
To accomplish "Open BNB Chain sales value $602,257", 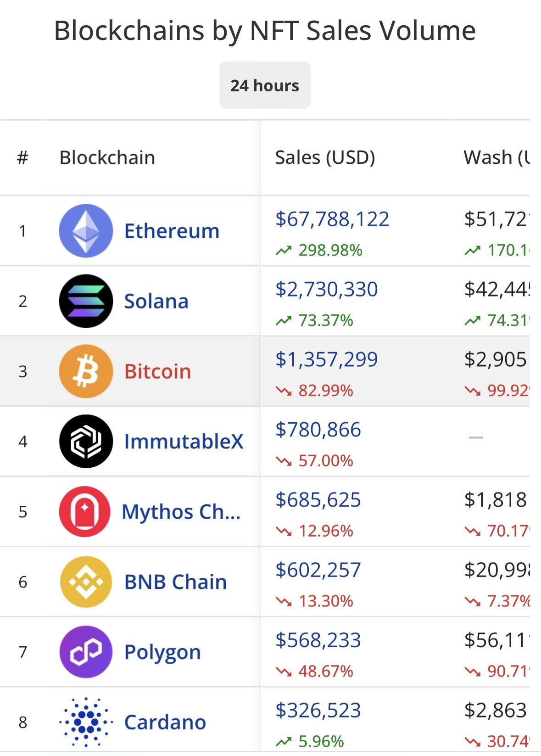I will 318,570.
